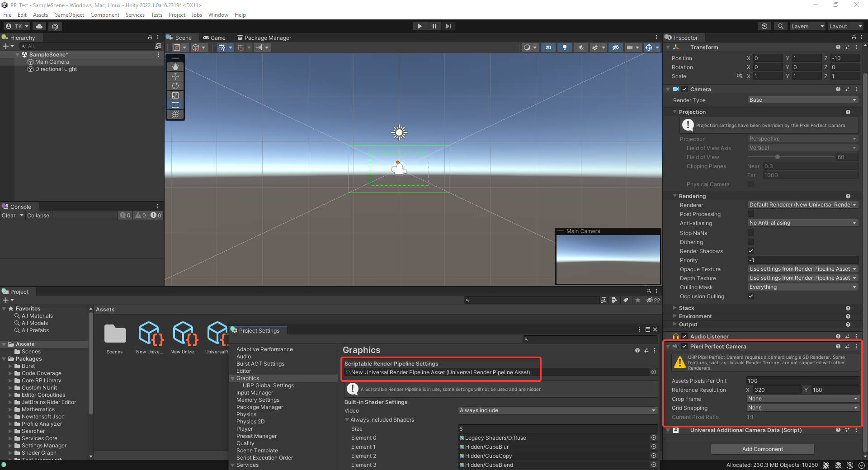Disable the Camera component checkbox
This screenshot has height=470, width=868.
[684, 89]
